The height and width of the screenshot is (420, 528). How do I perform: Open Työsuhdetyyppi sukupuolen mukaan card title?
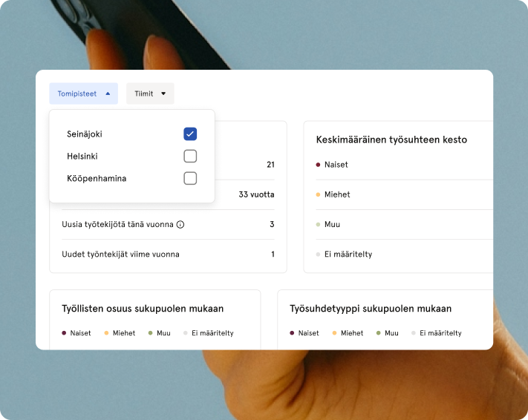(x=371, y=309)
